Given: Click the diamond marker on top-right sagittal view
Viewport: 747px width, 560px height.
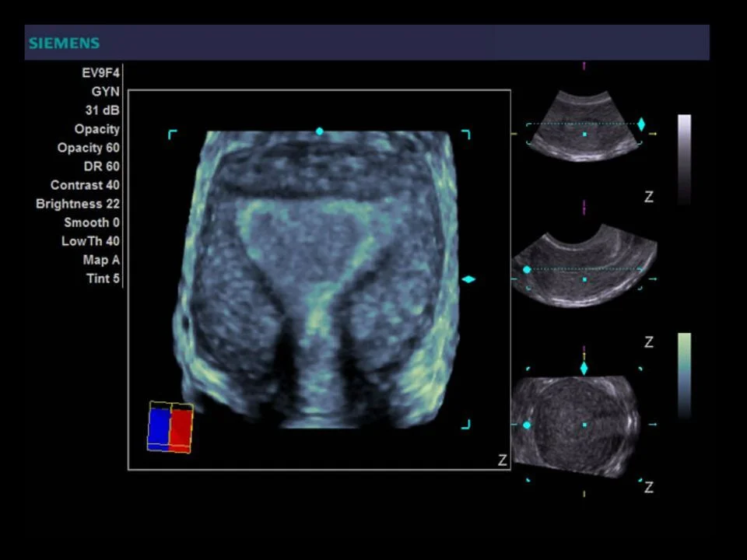Looking at the screenshot, I should pos(641,124).
